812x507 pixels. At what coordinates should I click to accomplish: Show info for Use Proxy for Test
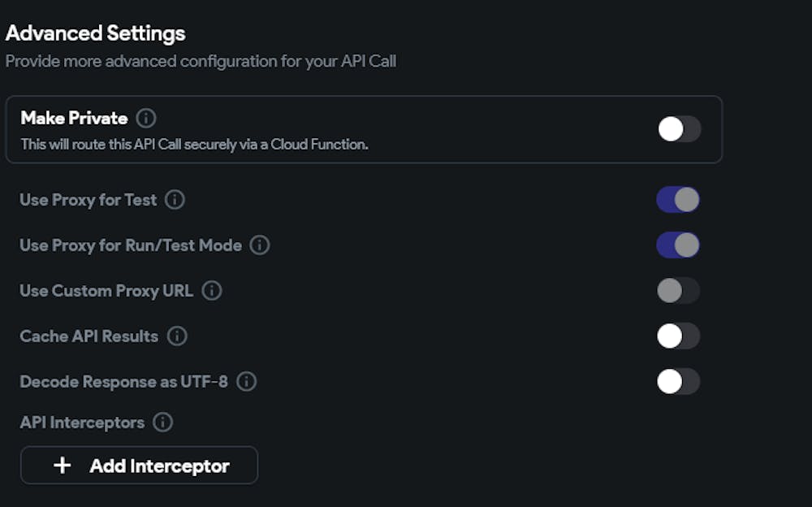coord(175,200)
